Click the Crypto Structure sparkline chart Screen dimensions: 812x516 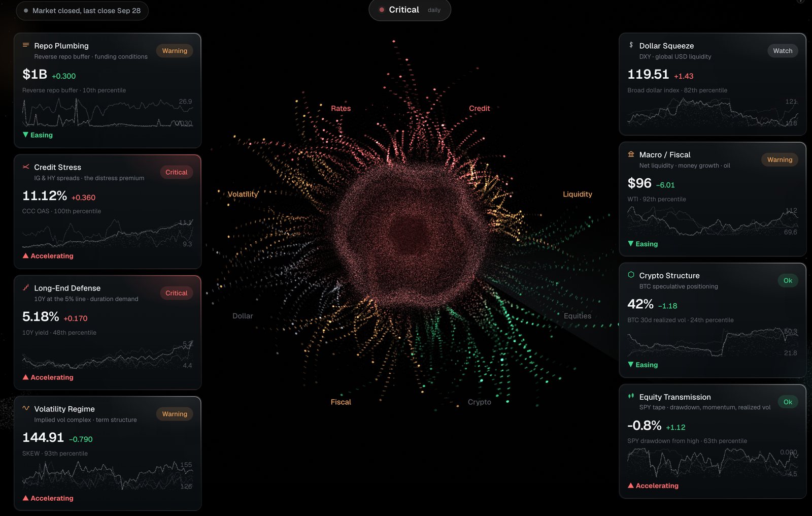tap(713, 342)
